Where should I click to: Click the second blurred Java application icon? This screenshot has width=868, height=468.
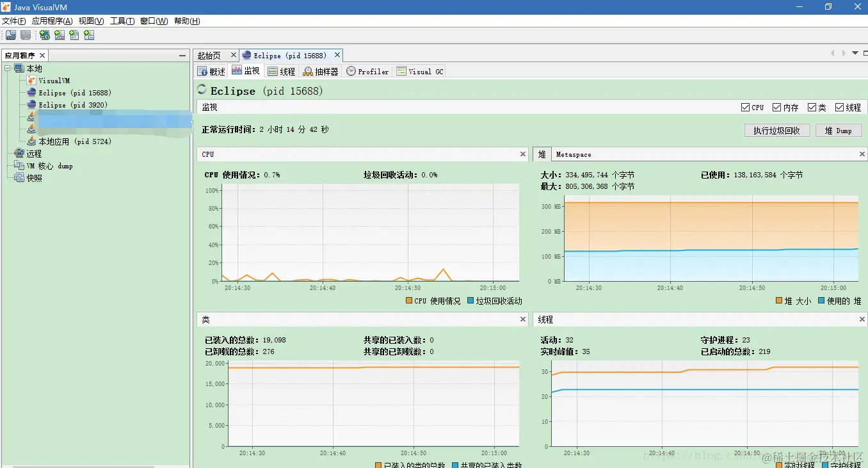point(31,129)
